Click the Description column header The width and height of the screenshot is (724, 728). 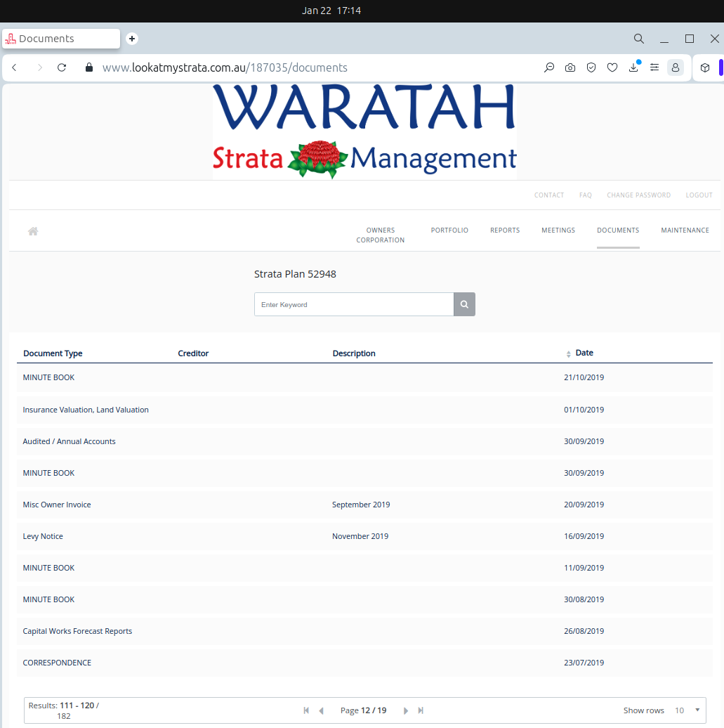tap(354, 353)
